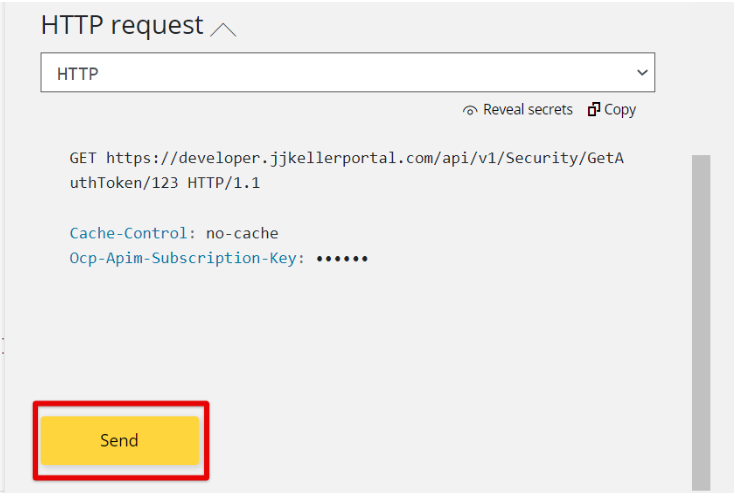Click the Copy text label
The width and height of the screenshot is (736, 493).
tap(620, 110)
